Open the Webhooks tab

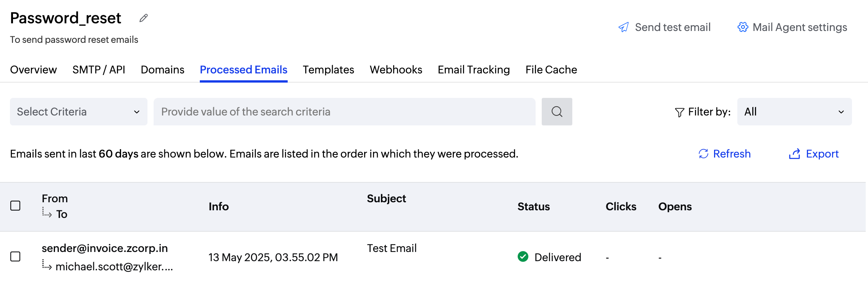click(x=396, y=70)
